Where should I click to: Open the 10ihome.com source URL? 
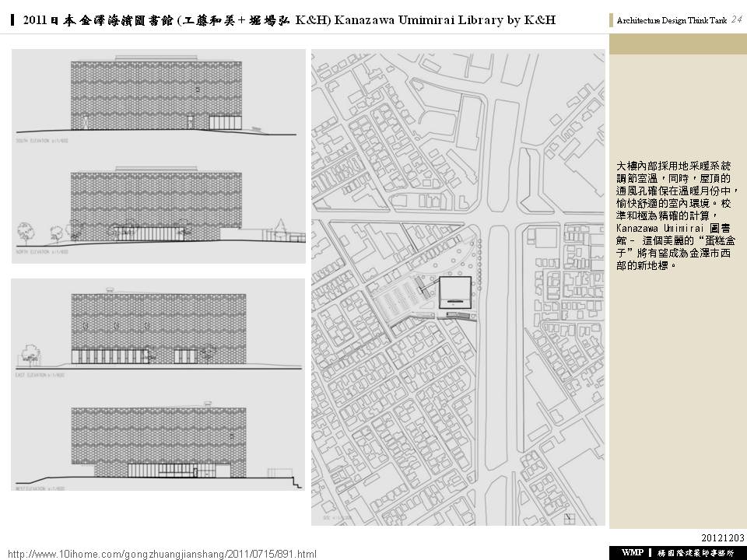click(162, 553)
